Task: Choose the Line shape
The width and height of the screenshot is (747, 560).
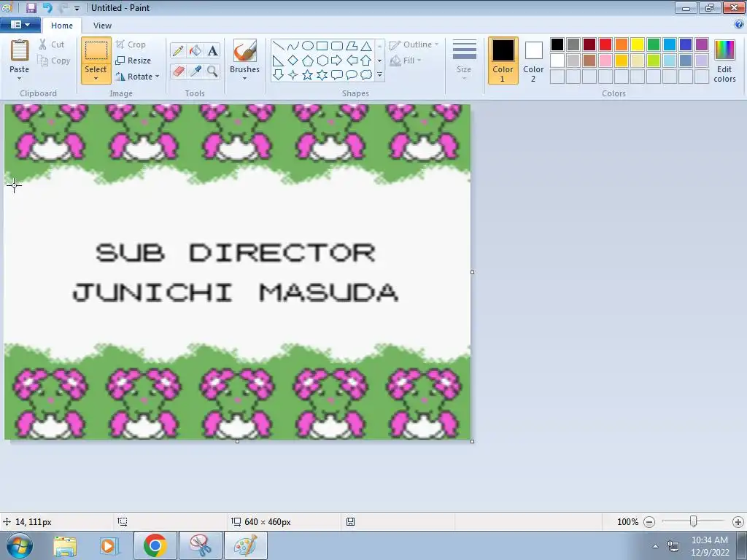Action: point(279,46)
